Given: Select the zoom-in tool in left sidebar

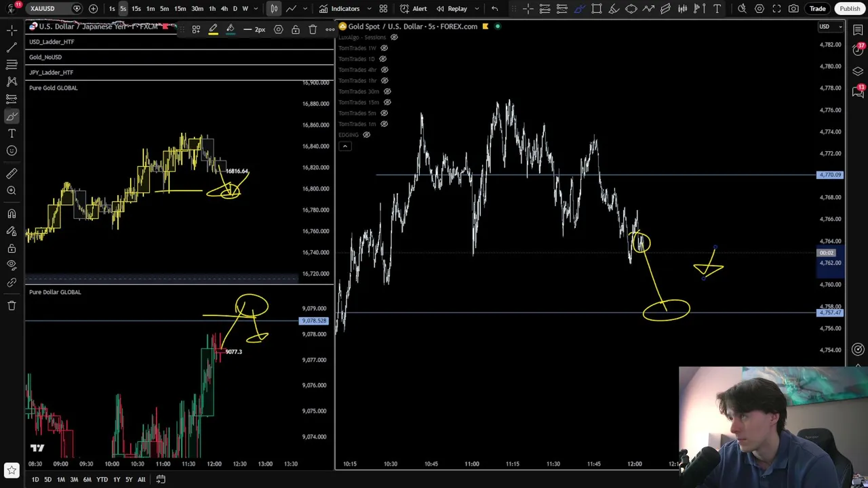Looking at the screenshot, I should 12,190.
